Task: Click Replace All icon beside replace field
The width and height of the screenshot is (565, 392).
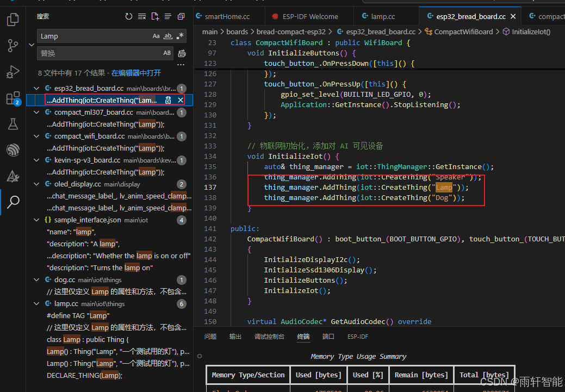Action: (182, 53)
